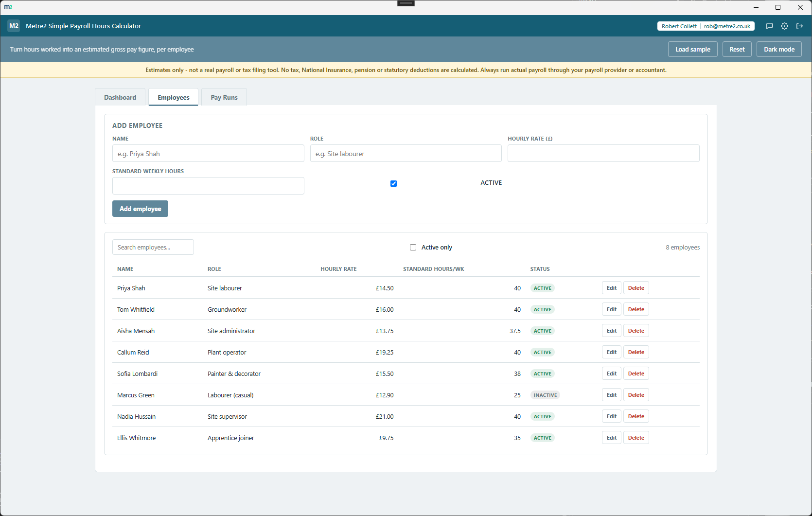Focus the Role input field
Screen dimensions: 812x516
pyautogui.click(x=406, y=153)
